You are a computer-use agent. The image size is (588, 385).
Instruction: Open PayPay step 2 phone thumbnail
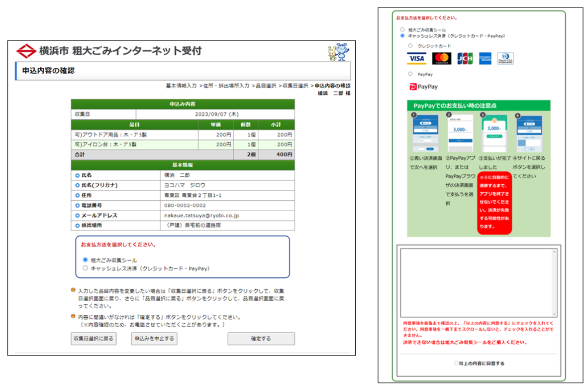(x=460, y=133)
